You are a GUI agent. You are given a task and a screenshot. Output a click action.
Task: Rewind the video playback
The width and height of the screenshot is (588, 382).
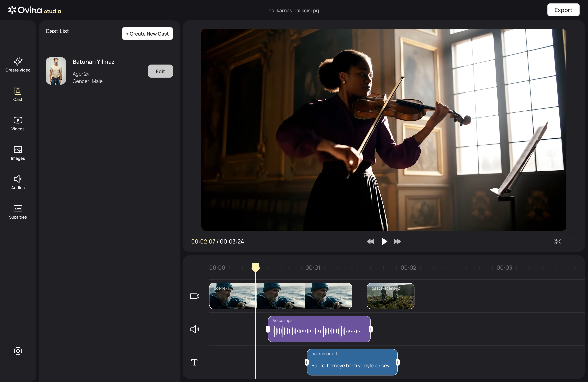370,241
